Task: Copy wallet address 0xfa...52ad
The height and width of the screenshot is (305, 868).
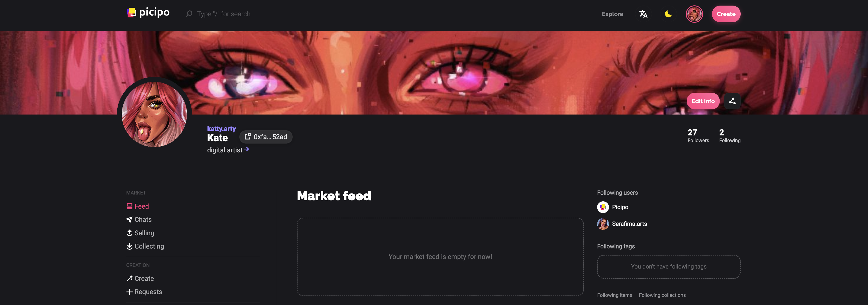Action: point(266,137)
